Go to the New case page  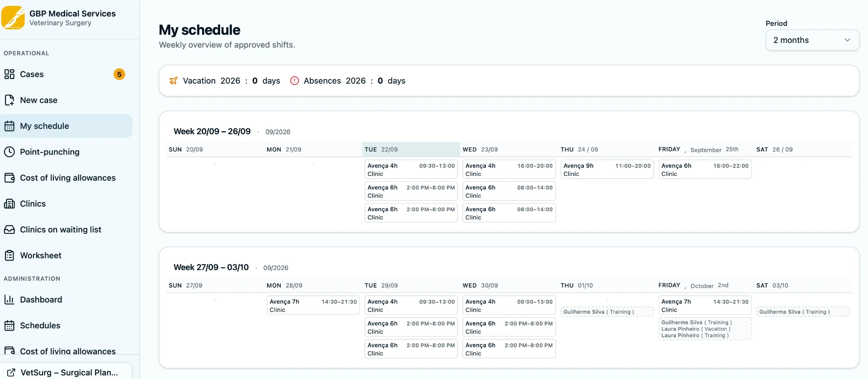tap(66, 100)
